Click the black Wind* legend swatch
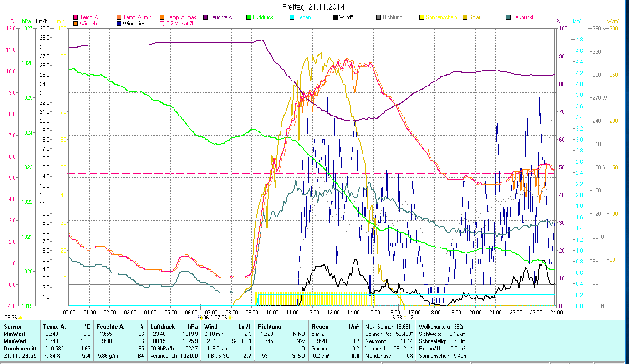Image resolution: width=629 pixels, height=364 pixels. (x=335, y=17)
